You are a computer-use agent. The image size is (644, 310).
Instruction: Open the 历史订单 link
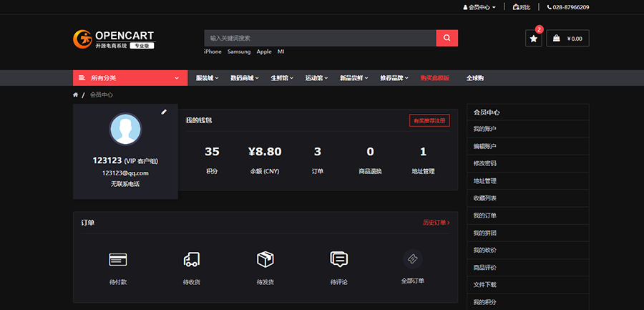(x=436, y=223)
